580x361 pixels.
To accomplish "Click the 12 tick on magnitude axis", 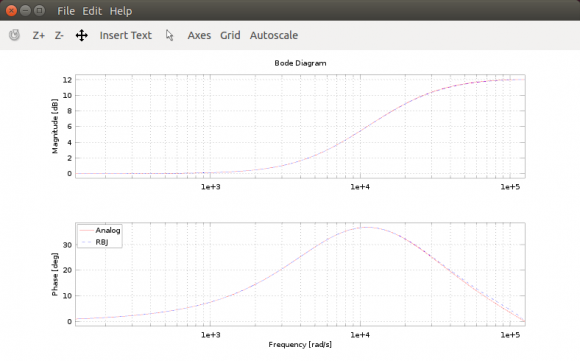I will click(x=67, y=80).
